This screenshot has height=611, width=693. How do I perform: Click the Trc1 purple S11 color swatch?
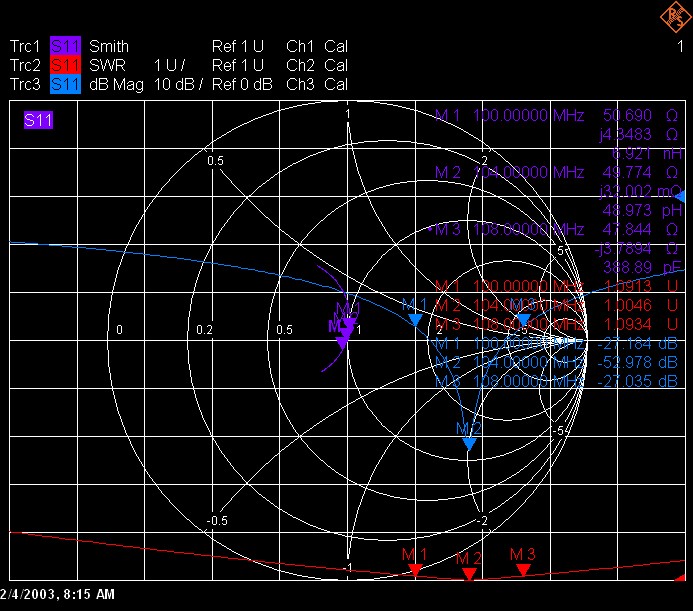[x=65, y=46]
